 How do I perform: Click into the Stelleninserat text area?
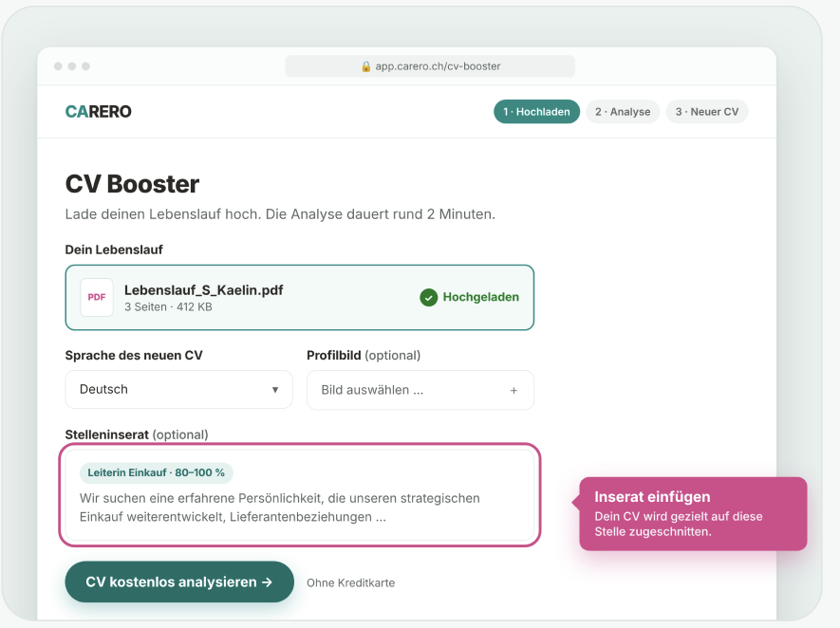300,494
